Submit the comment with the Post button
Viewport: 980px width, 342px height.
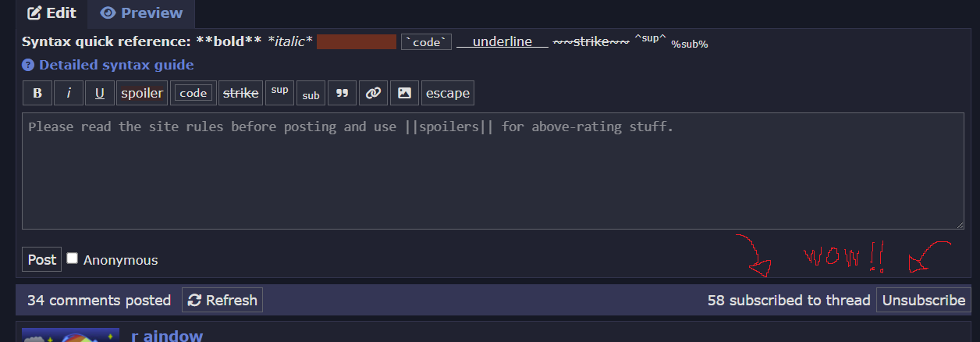[x=41, y=260]
